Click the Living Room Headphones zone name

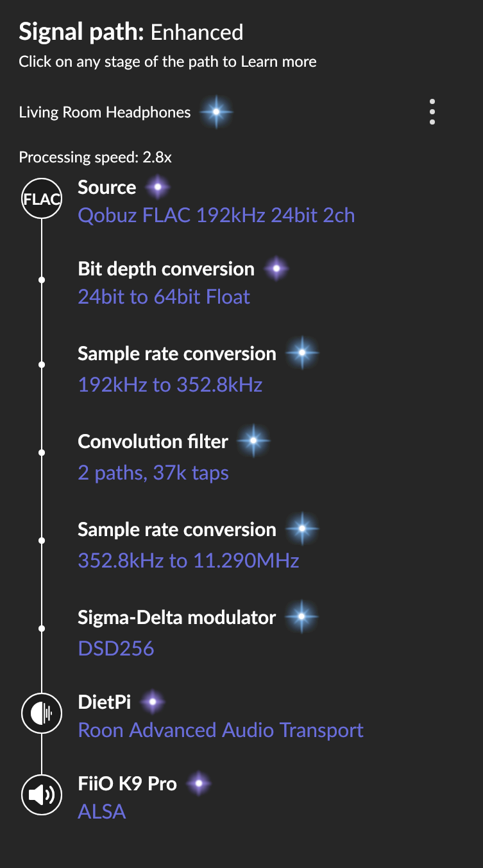[105, 112]
